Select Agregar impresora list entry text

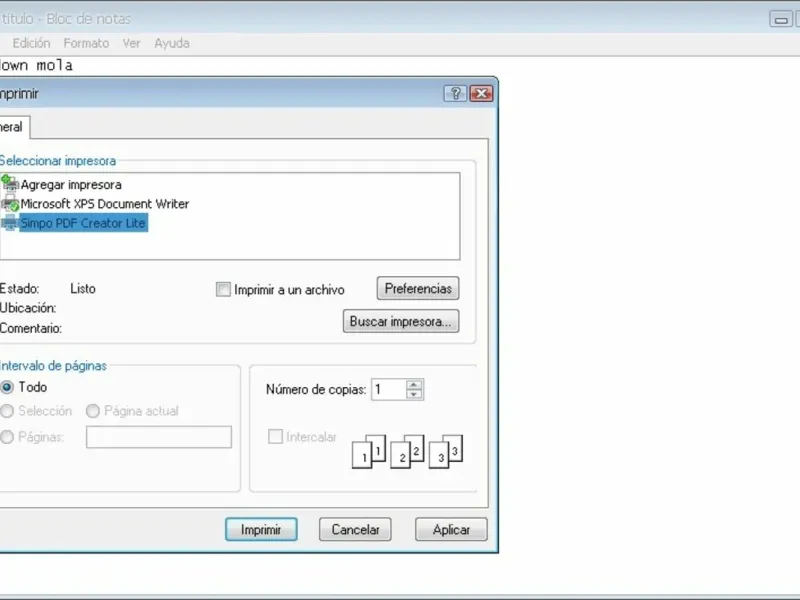tap(71, 185)
